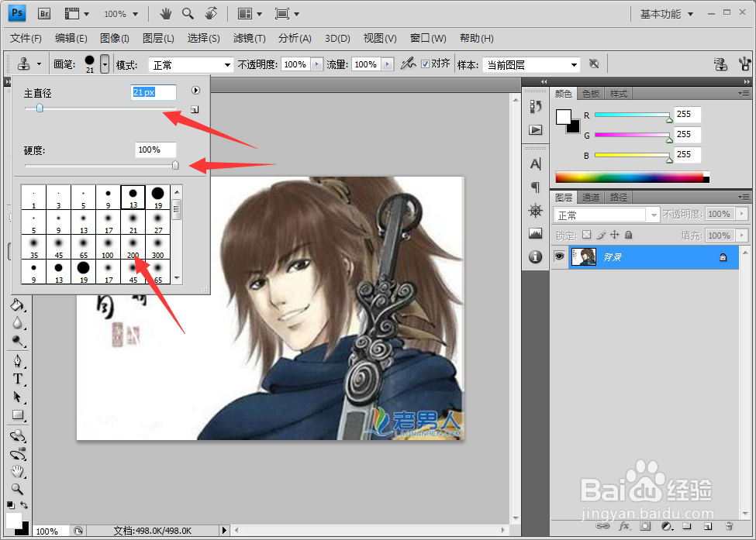Open the Clone Source panel icon

point(720,64)
